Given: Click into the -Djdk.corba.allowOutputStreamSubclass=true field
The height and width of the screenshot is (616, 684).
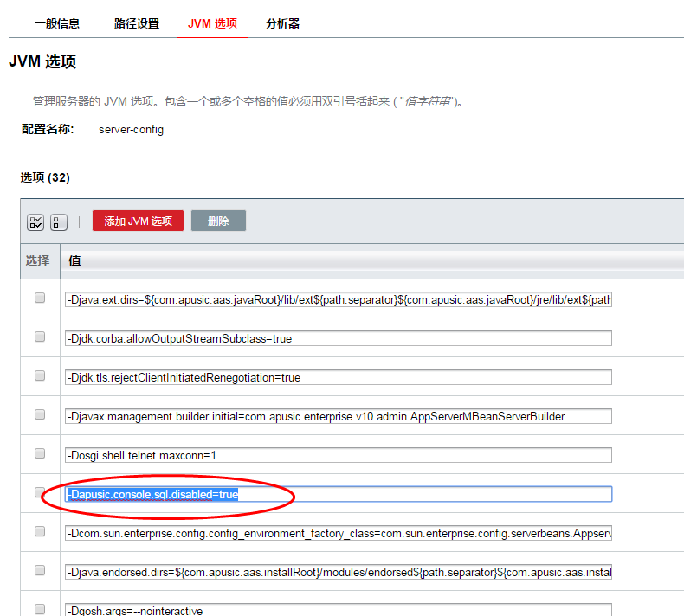Looking at the screenshot, I should 339,338.
